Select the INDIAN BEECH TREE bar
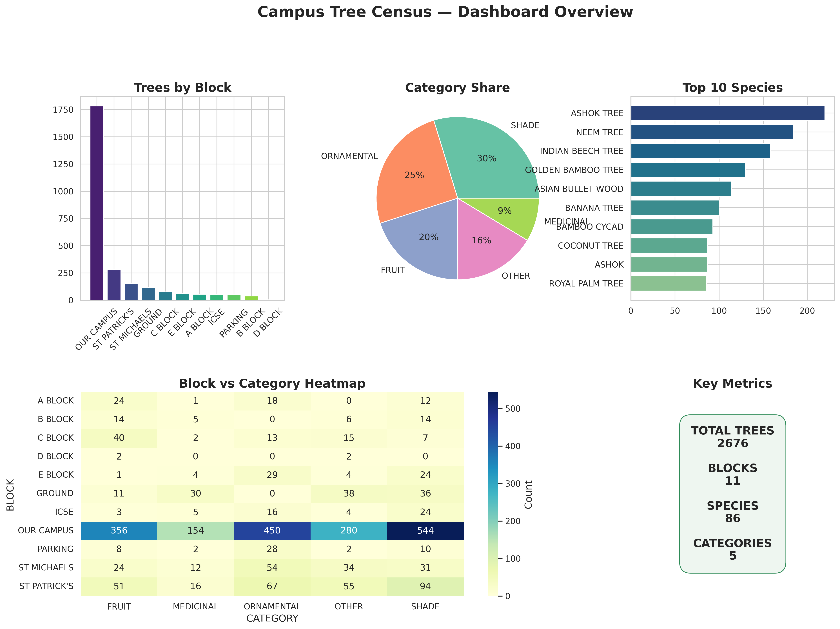Screen dimensions: 840x629 [x=700, y=151]
